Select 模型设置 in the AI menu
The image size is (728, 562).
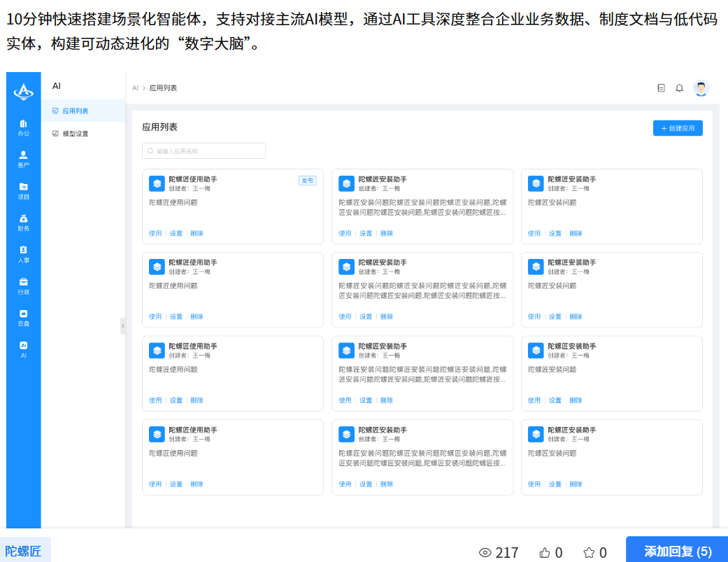coord(84,133)
